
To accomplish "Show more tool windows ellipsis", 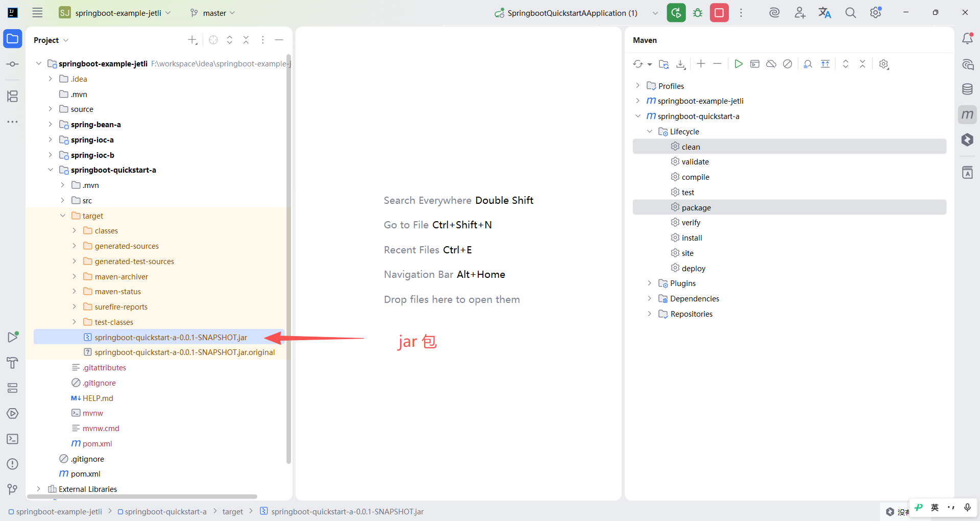I will (x=13, y=122).
